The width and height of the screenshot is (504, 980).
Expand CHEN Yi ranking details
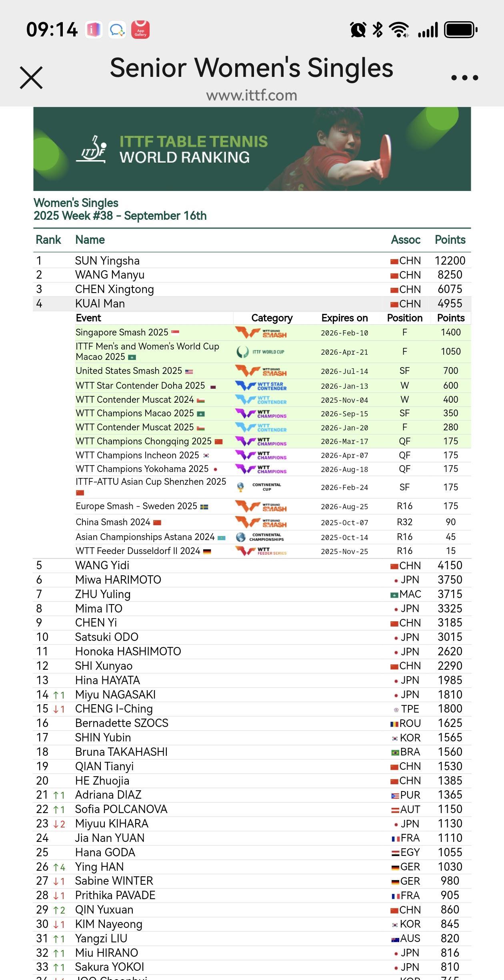(252, 623)
